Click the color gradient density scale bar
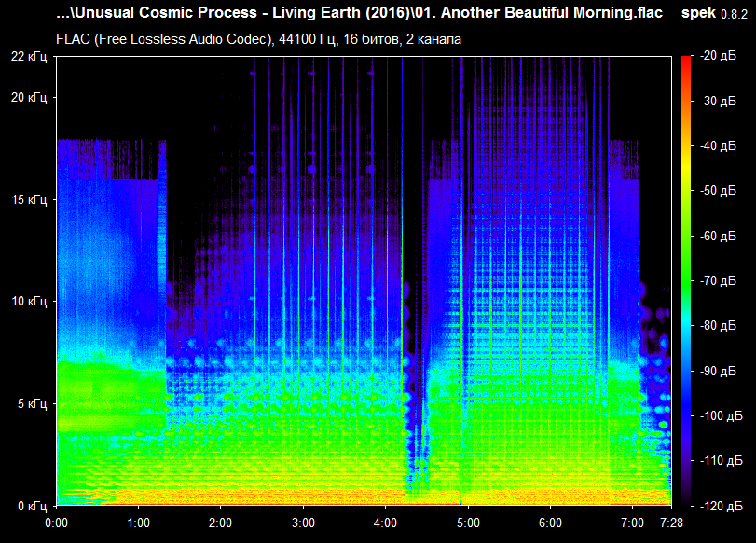The image size is (756, 543). click(685, 281)
